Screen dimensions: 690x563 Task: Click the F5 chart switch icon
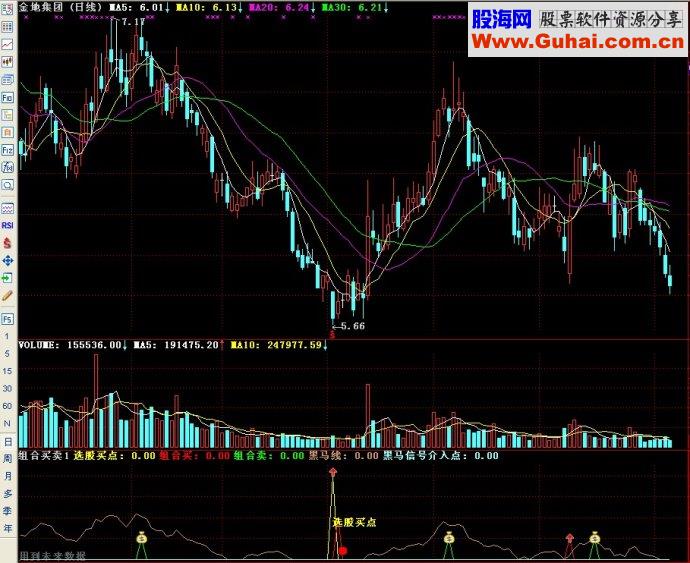pyautogui.click(x=7, y=319)
